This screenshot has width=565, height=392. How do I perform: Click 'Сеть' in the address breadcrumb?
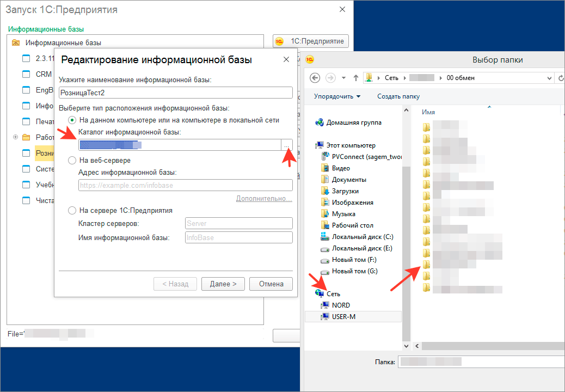click(x=391, y=78)
